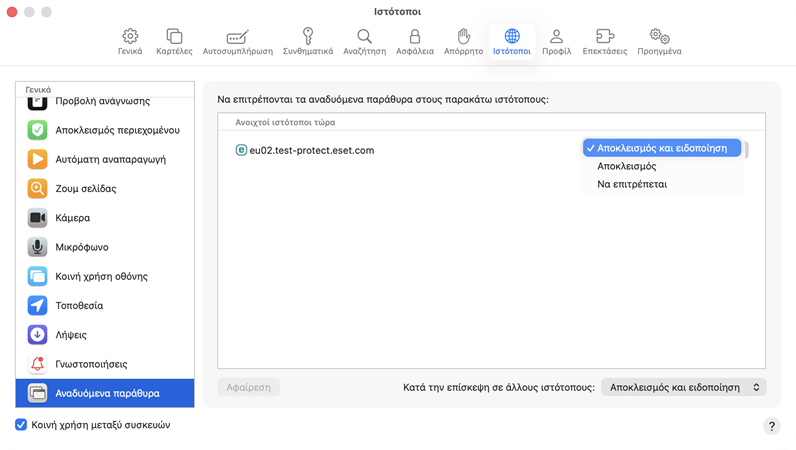Choose Να επιτρέπεται in the popup menu
The image size is (796, 450).
point(632,184)
